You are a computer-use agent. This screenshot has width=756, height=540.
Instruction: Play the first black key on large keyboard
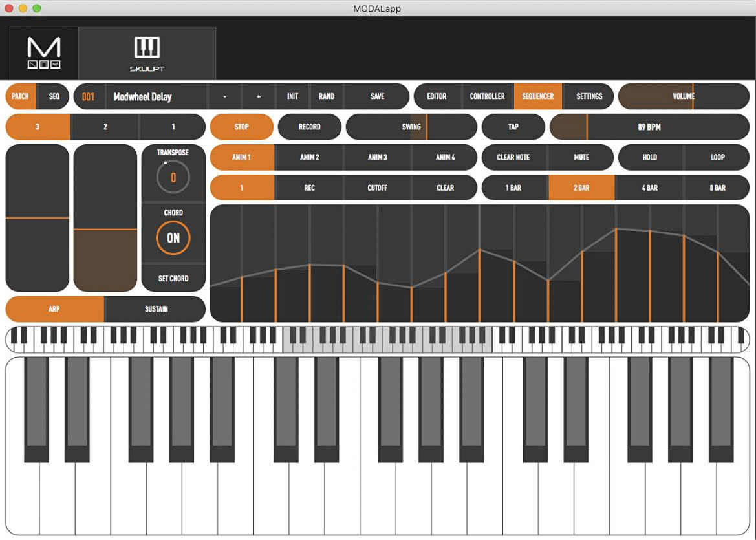36,410
